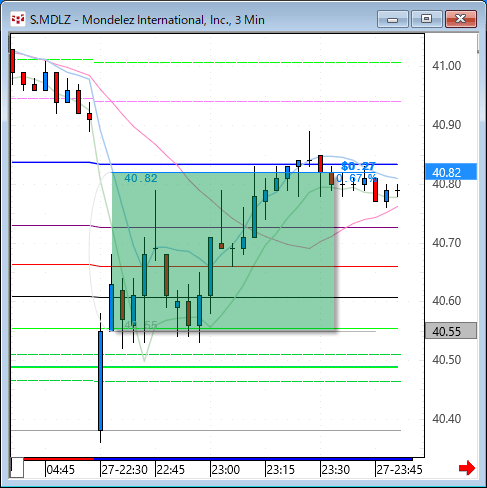
Task: Click the 0.67% measurement label
Action: pos(356,178)
